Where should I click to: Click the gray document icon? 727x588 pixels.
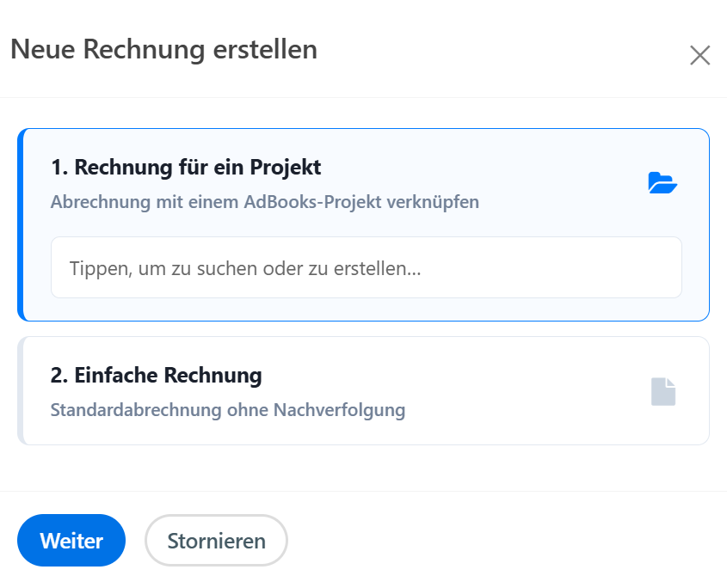pyautogui.click(x=663, y=391)
